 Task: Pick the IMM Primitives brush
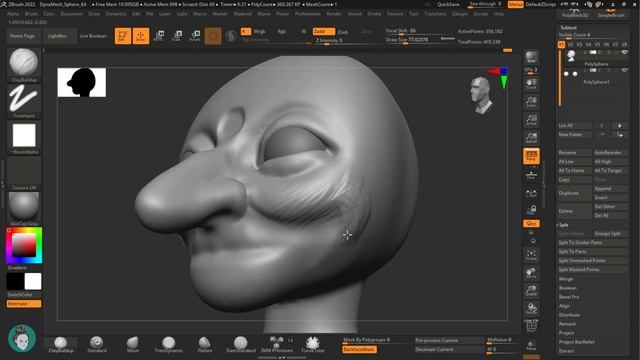[x=277, y=345]
